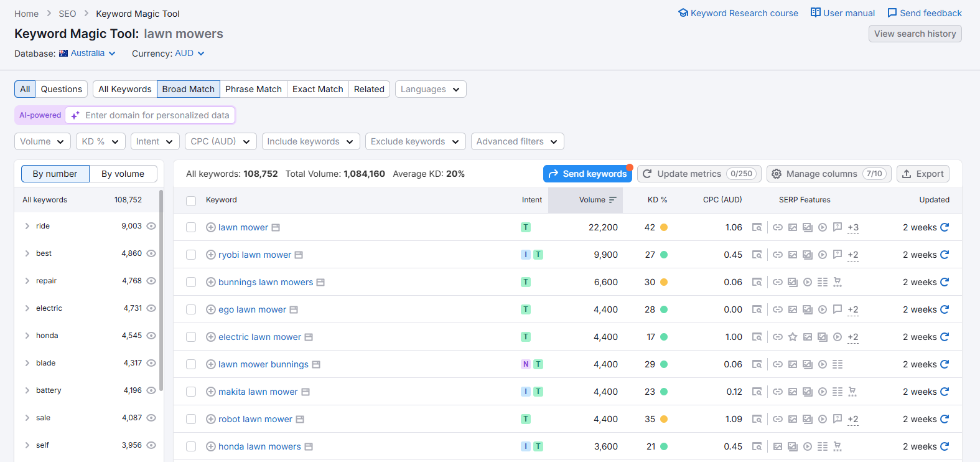The height and width of the screenshot is (462, 980).
Task: Check the ryobi lawn mower row
Action: point(191,255)
